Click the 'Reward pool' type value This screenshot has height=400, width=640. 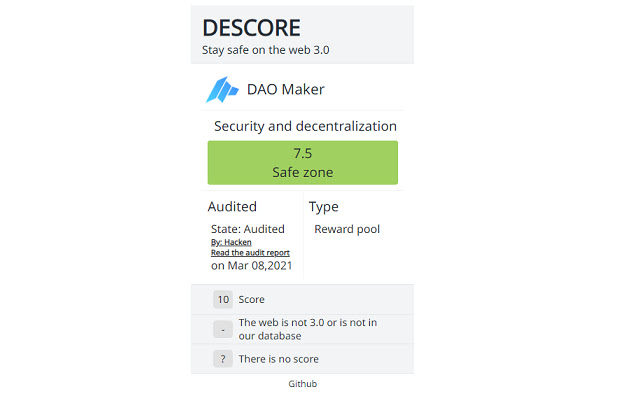(x=347, y=229)
